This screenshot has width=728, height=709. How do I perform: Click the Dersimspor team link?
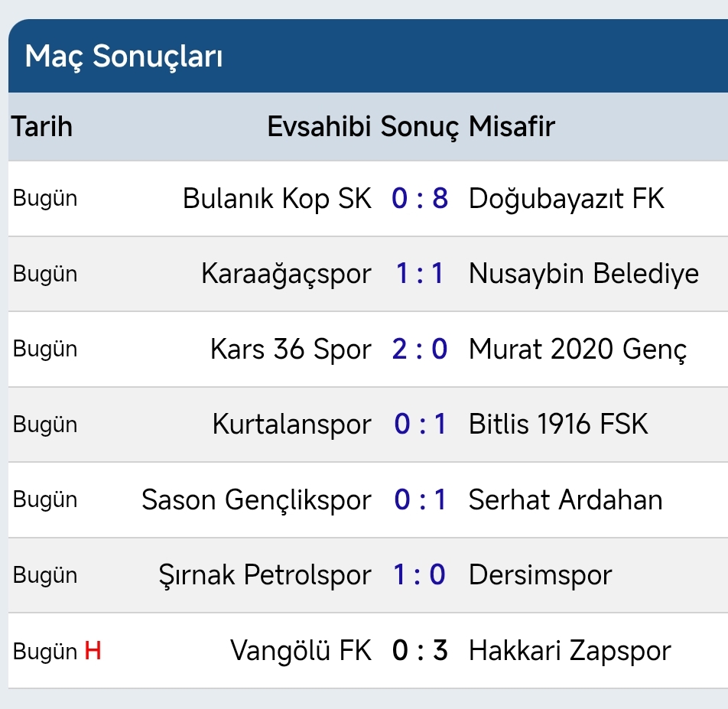click(540, 575)
